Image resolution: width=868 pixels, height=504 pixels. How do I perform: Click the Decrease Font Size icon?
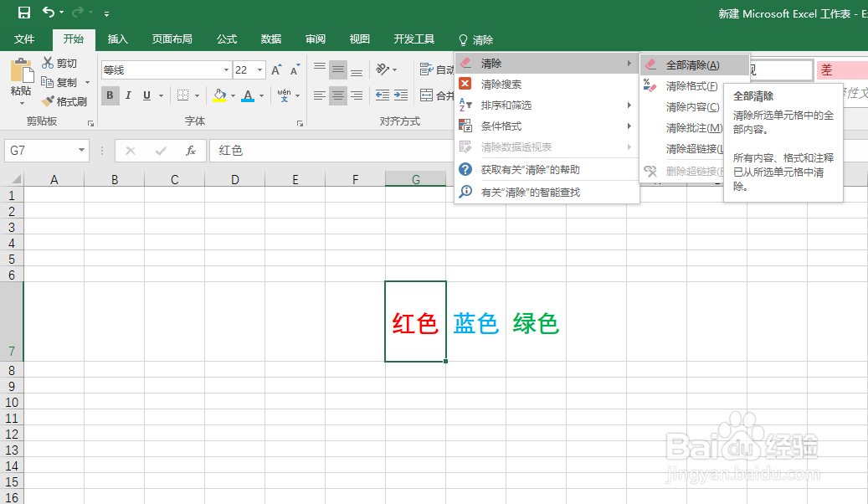pos(295,69)
